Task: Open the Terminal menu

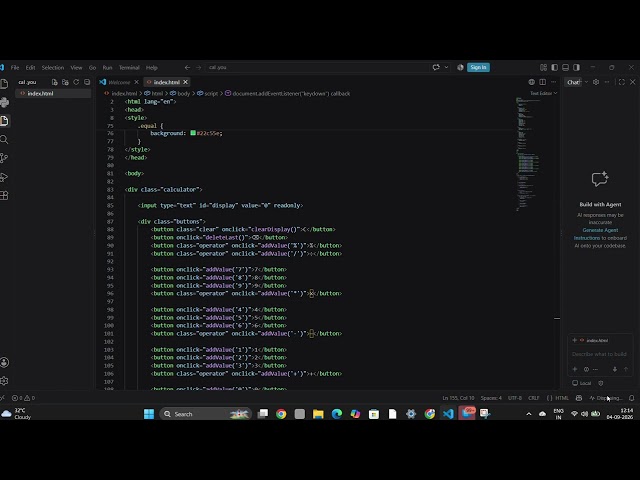Action: tap(129, 67)
